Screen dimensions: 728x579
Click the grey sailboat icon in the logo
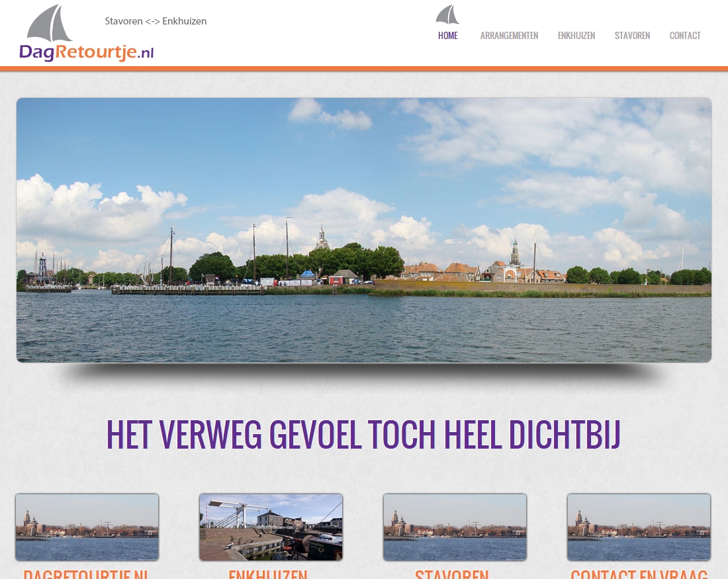pyautogui.click(x=50, y=24)
